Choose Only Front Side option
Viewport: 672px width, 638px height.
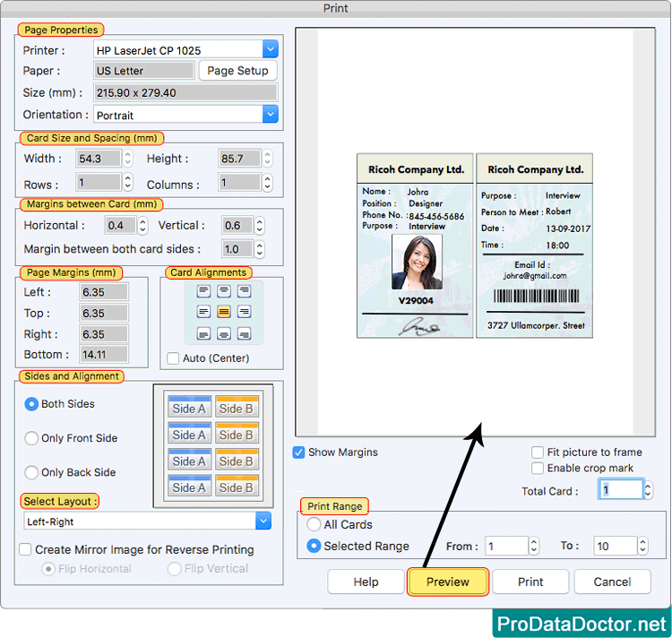pos(31,438)
